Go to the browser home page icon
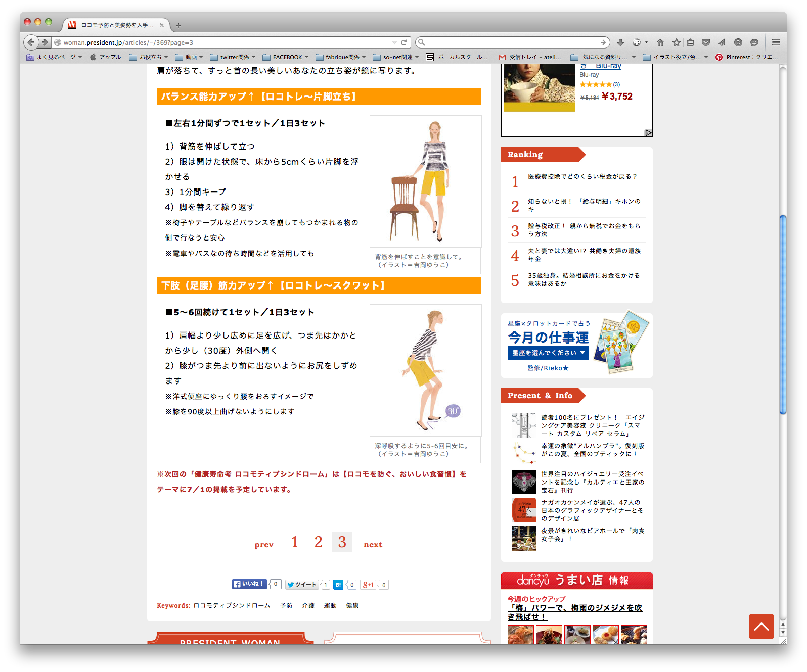Viewport: 807px width, 672px height. 660,42
